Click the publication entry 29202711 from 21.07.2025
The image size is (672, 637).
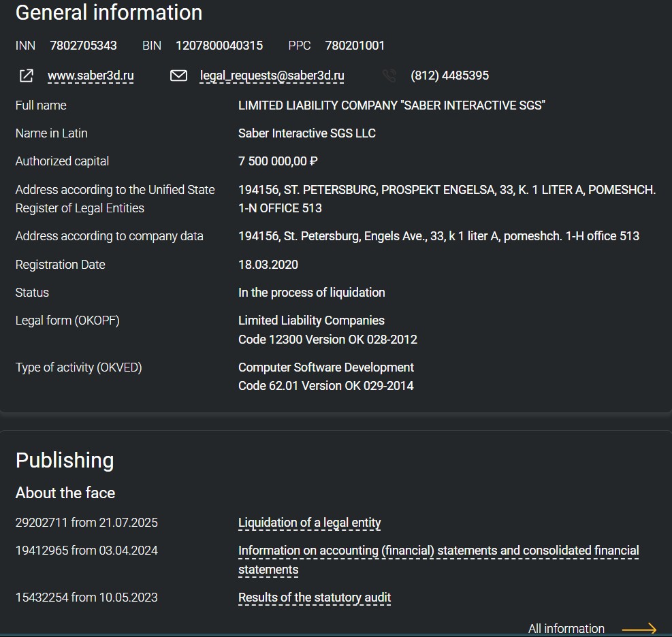pyautogui.click(x=86, y=523)
